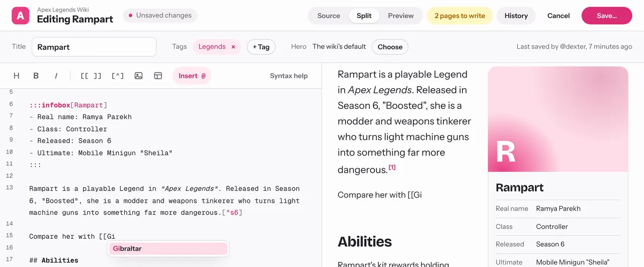Screen dimensions: 644x267
Task: Click 'Ramya Parekh' value in the infobox
Action: (558, 209)
